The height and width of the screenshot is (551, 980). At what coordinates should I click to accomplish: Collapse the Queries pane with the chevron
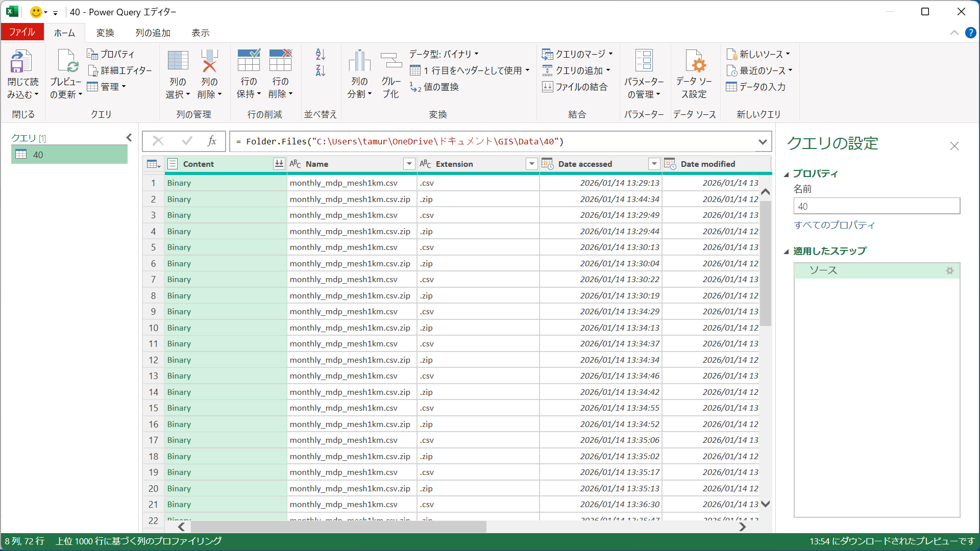pos(129,138)
